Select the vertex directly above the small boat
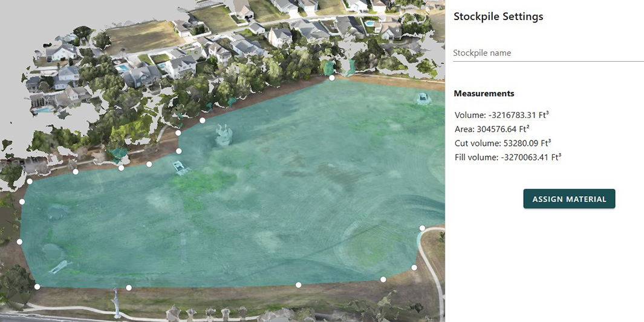644x322 pixels. [178, 151]
